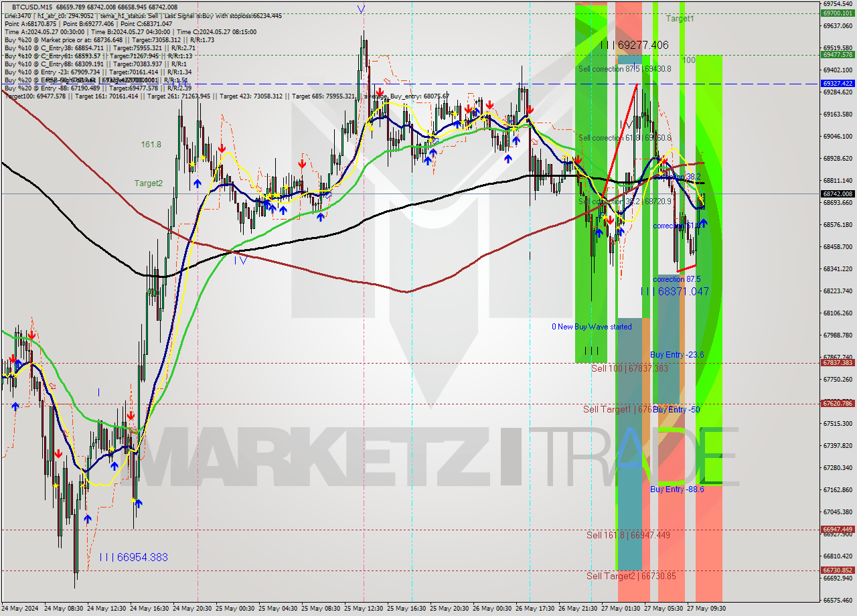Click the '24 May 2024' time axis label
This screenshot has width=857, height=616.
[x=20, y=609]
